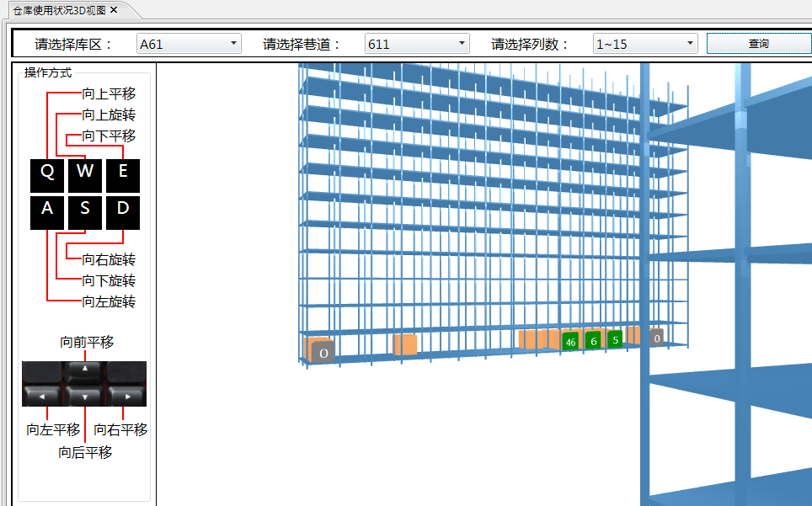This screenshot has width=812, height=506.
Task: Click the 向上平移 label
Action: (109, 93)
